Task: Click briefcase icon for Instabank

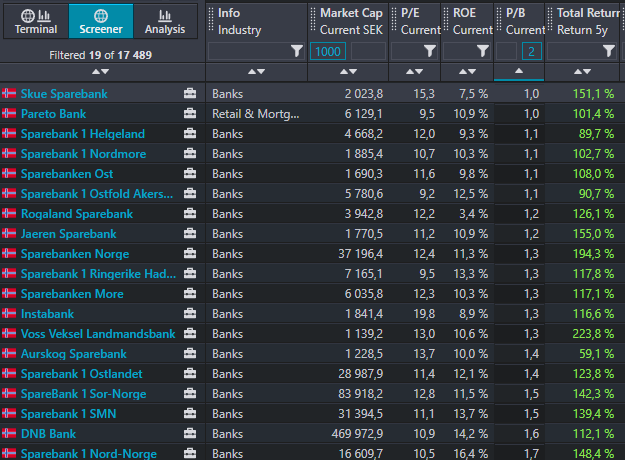Action: tap(190, 313)
